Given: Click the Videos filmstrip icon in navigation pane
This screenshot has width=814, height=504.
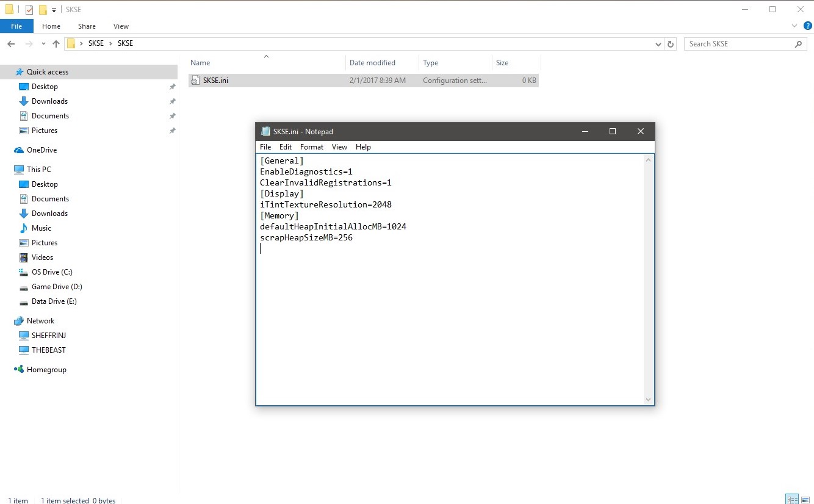Looking at the screenshot, I should coord(24,257).
